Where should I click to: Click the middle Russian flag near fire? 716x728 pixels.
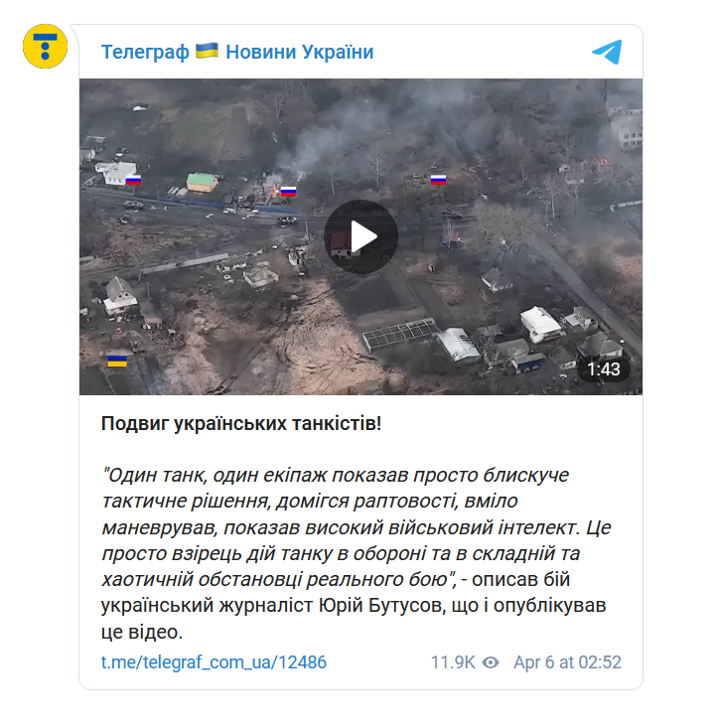pyautogui.click(x=288, y=191)
